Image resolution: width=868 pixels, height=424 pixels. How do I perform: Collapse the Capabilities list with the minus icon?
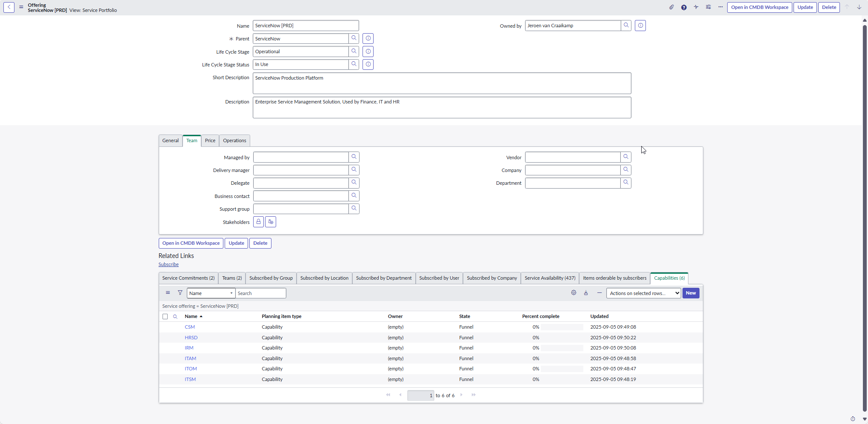point(599,293)
